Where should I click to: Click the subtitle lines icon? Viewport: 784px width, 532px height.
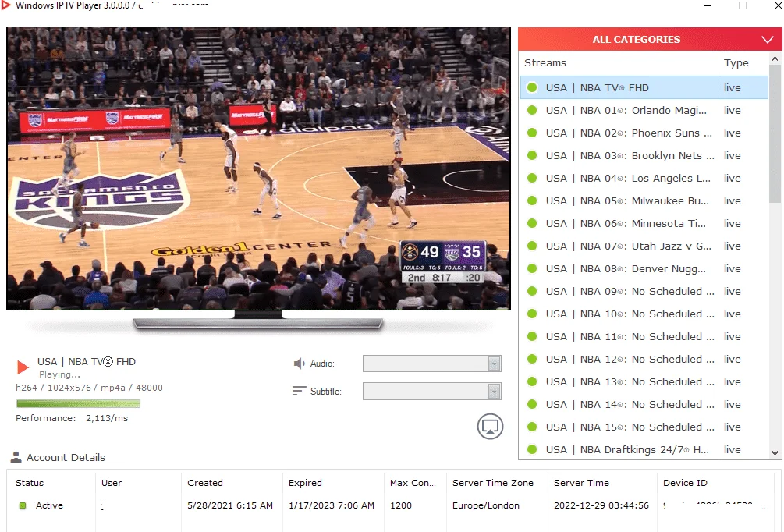point(299,391)
